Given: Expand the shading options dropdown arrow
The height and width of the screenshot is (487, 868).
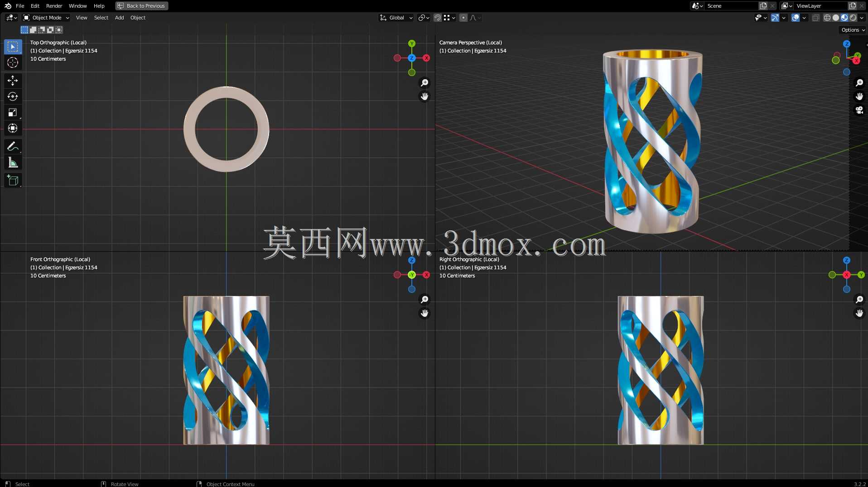Looking at the screenshot, I should 862,18.
